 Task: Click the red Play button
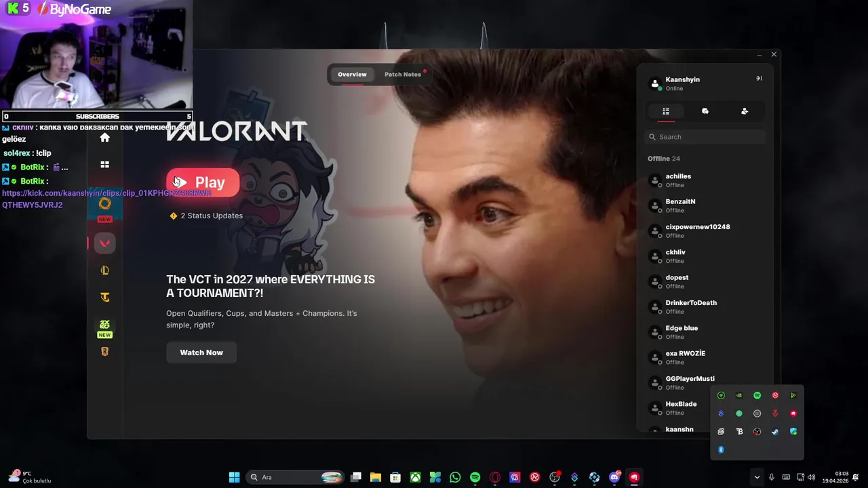(x=203, y=182)
